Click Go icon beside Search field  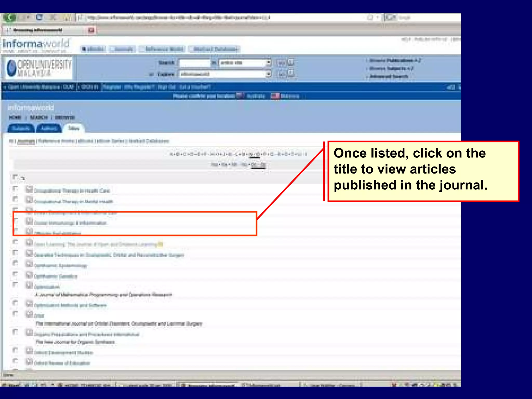281,63
